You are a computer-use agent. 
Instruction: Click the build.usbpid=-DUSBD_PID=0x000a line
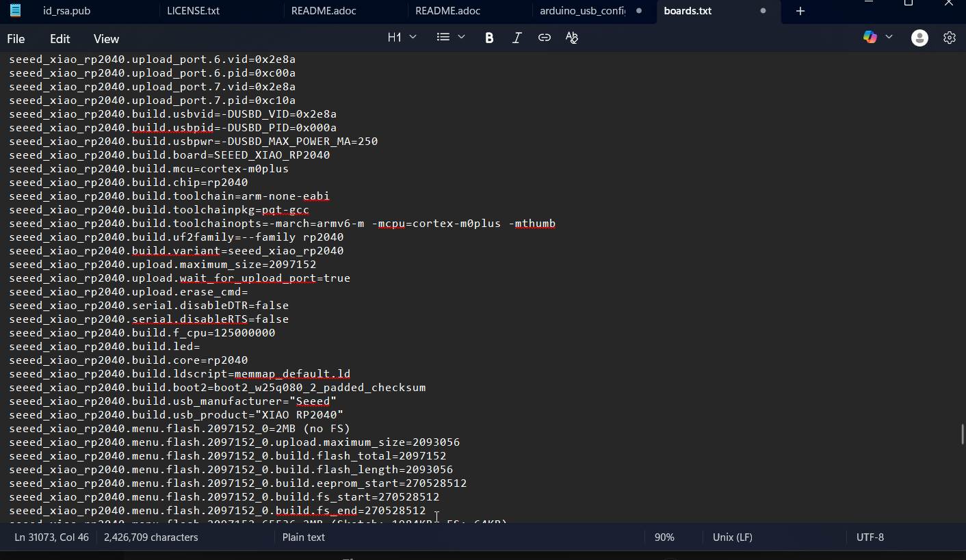[173, 128]
